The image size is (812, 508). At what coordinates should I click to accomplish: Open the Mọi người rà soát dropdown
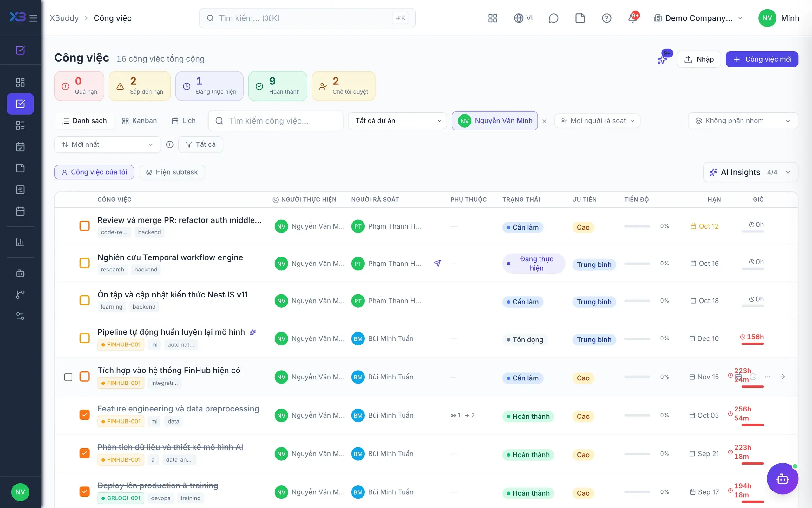point(597,121)
